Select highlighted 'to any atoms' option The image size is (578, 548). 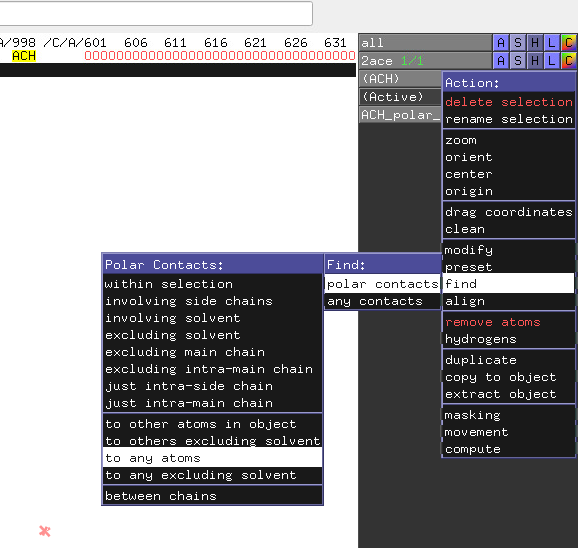click(x=213, y=458)
